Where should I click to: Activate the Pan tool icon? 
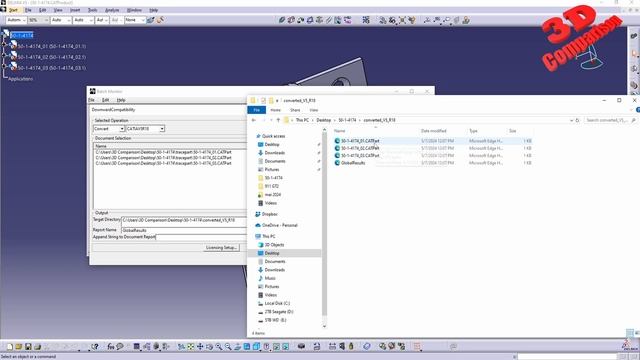200,347
